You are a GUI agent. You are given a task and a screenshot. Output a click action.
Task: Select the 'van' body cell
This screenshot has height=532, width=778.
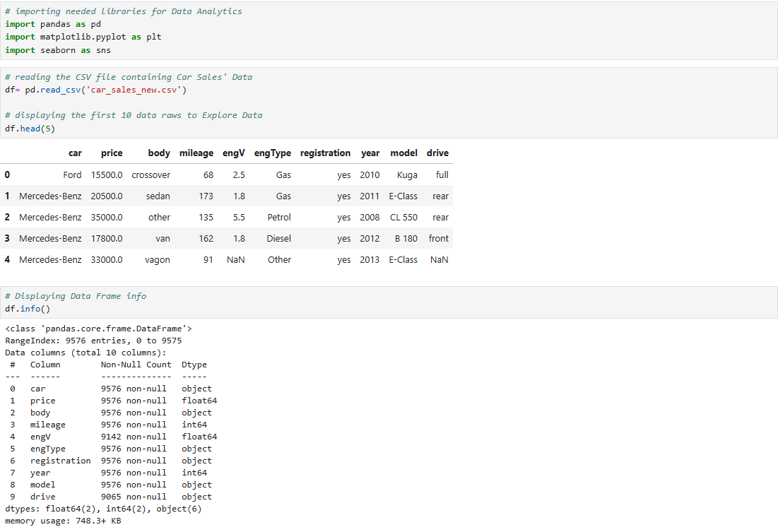tap(163, 238)
